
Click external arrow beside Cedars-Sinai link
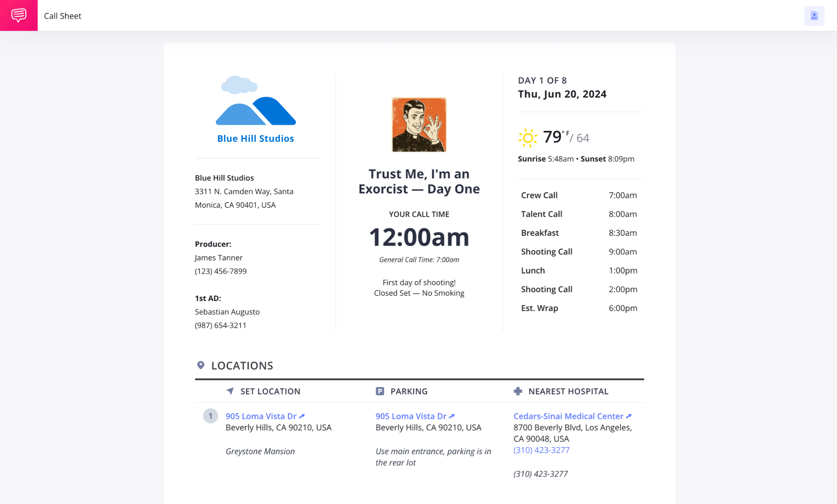tap(629, 416)
